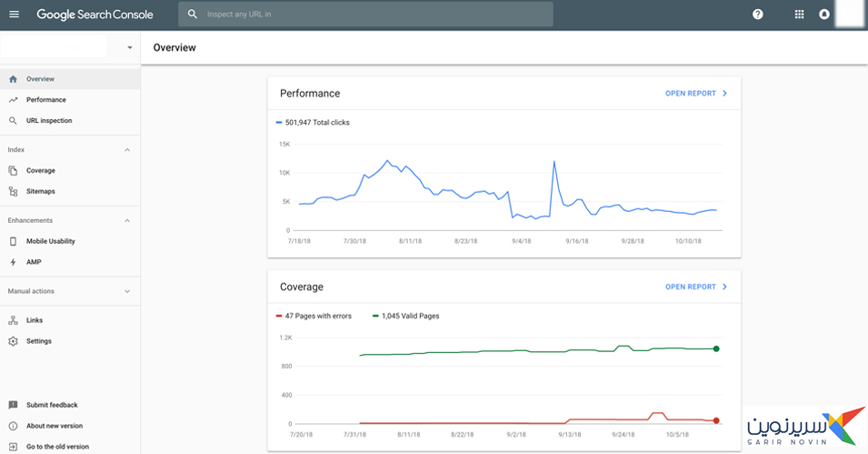Click the Go to old version exit icon
The image size is (868, 454).
(x=14, y=447)
